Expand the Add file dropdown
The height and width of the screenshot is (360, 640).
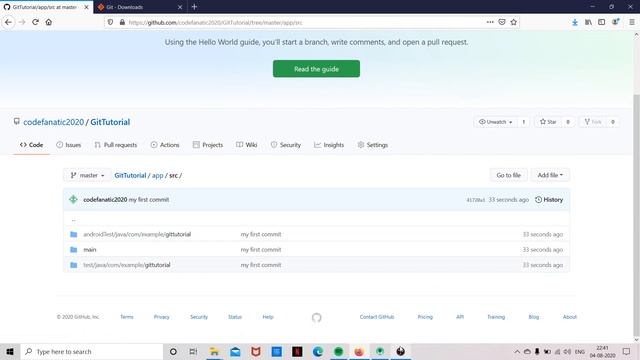(x=550, y=175)
